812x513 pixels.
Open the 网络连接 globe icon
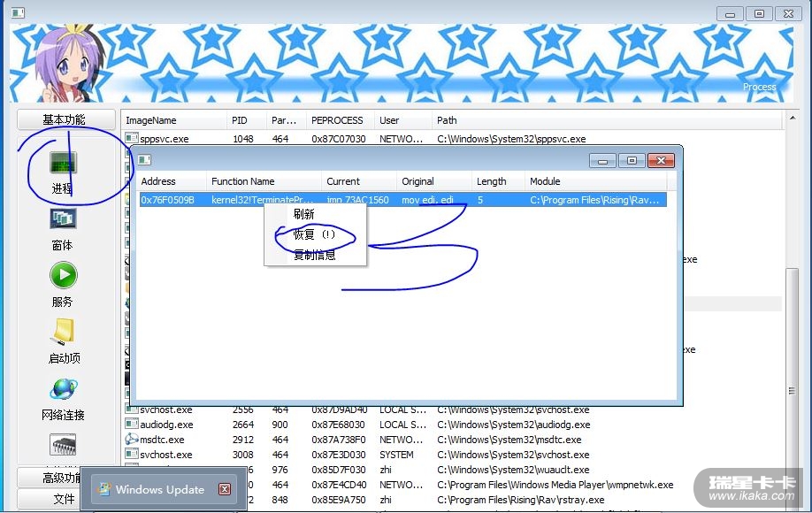pyautogui.click(x=65, y=388)
